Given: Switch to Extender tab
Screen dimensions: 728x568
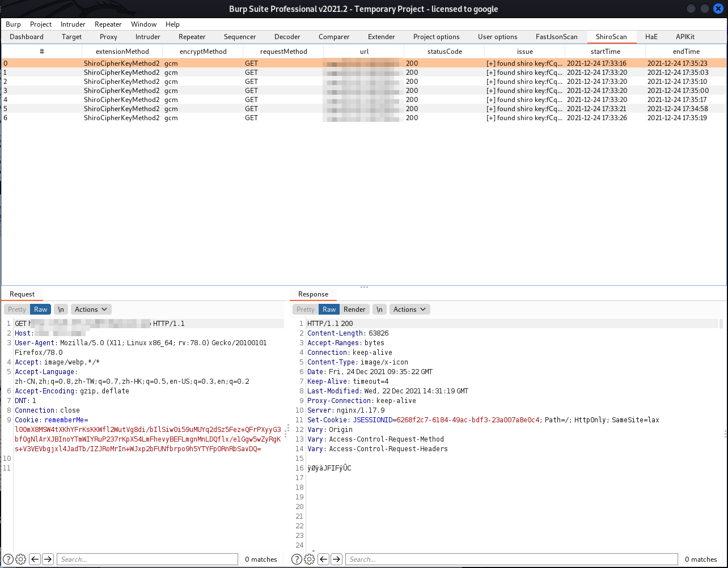Looking at the screenshot, I should (382, 37).
